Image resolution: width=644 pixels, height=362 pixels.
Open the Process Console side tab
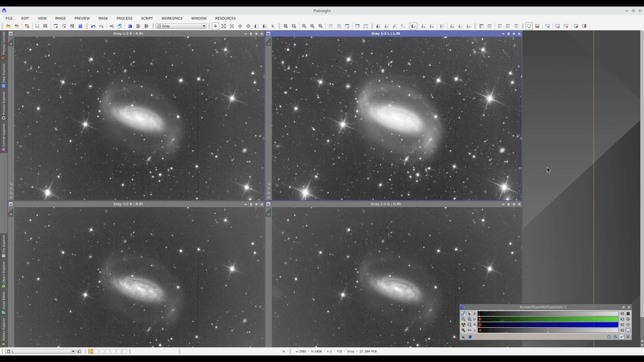click(4, 45)
